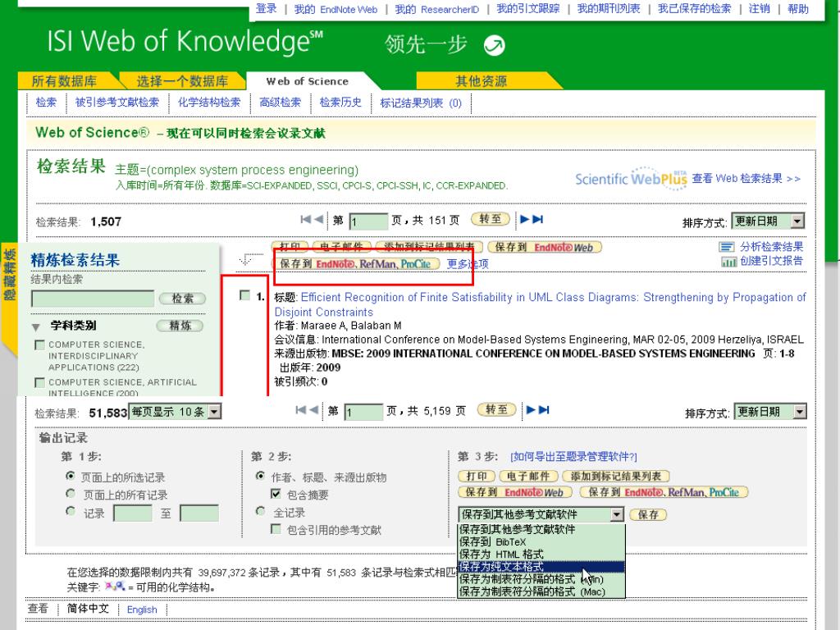
Task: Click the chemical structure keyword icon
Action: (x=115, y=586)
